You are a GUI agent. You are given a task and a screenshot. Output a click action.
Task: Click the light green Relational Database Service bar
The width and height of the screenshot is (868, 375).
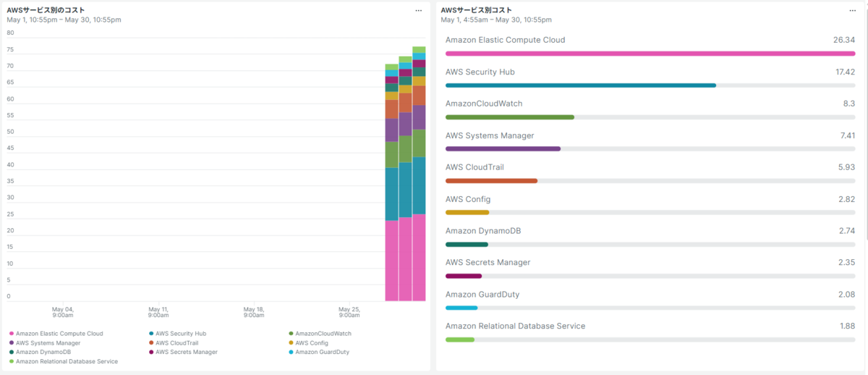(460, 340)
